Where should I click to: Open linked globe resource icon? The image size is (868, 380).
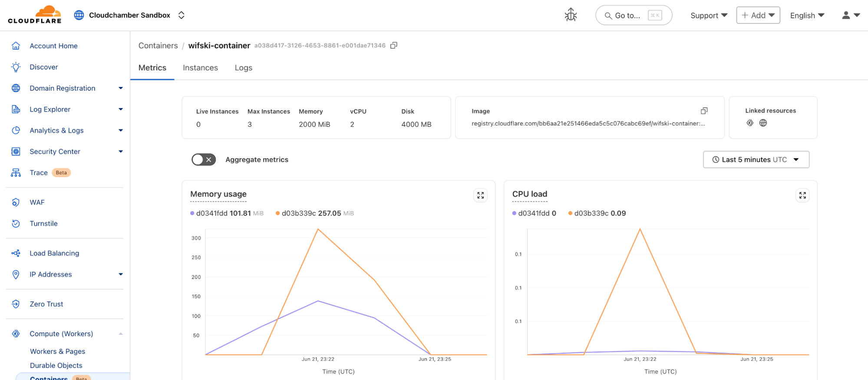coord(763,123)
